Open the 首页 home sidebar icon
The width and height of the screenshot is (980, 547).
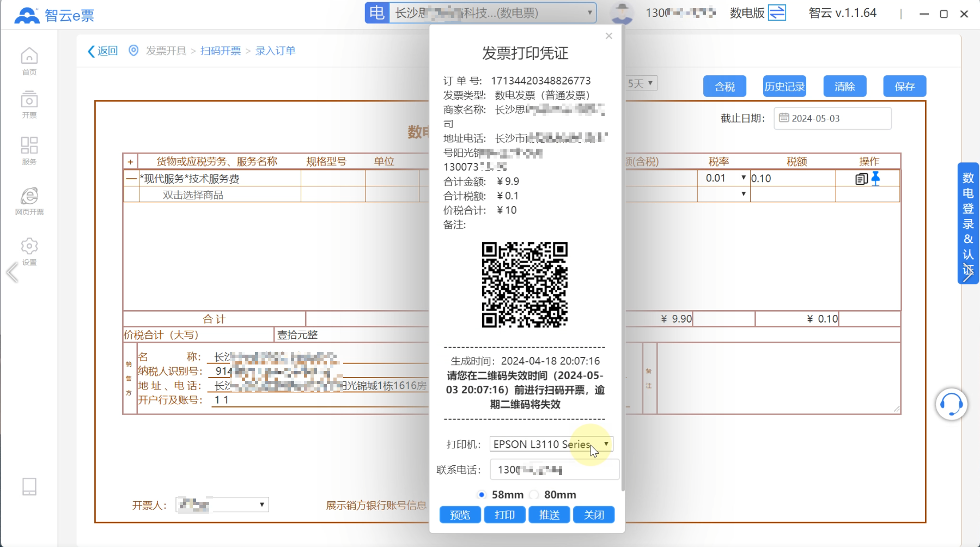[29, 61]
